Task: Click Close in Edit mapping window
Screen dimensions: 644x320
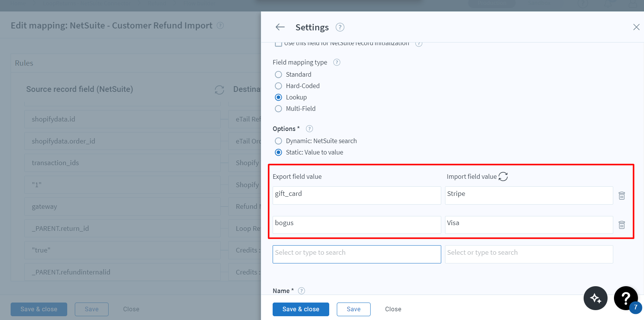Action: (131, 309)
